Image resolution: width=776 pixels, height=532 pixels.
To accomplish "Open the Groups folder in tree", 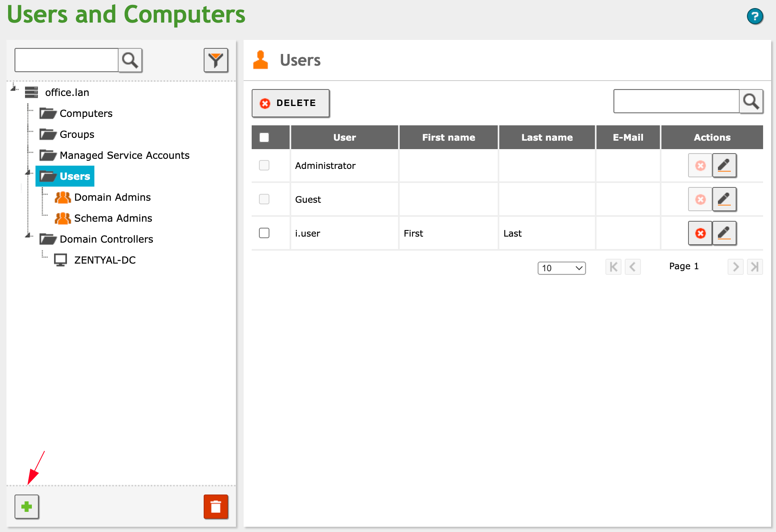I will coord(77,134).
